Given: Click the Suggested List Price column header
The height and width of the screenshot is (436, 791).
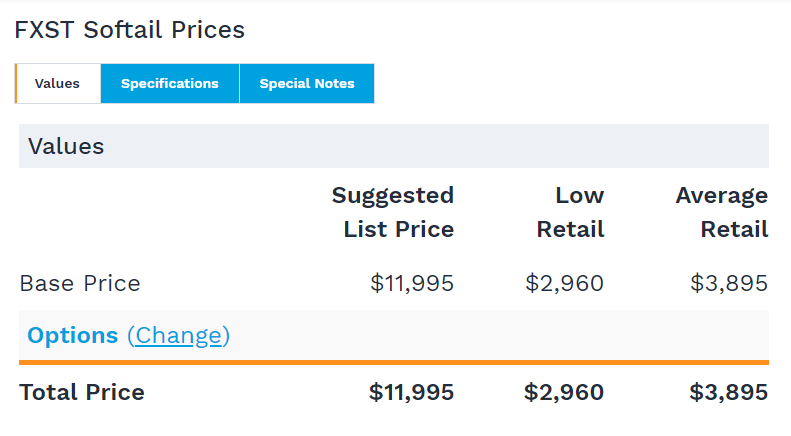Looking at the screenshot, I should pyautogui.click(x=393, y=212).
